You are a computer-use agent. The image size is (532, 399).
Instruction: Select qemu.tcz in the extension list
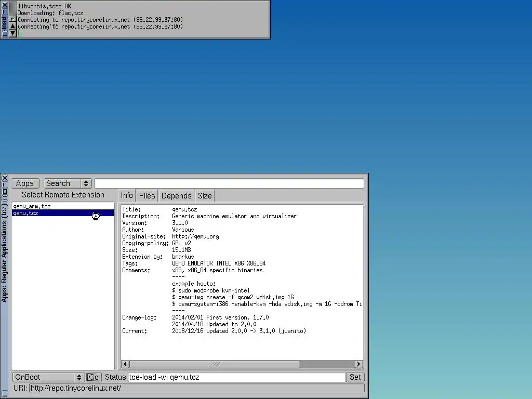pyautogui.click(x=63, y=213)
